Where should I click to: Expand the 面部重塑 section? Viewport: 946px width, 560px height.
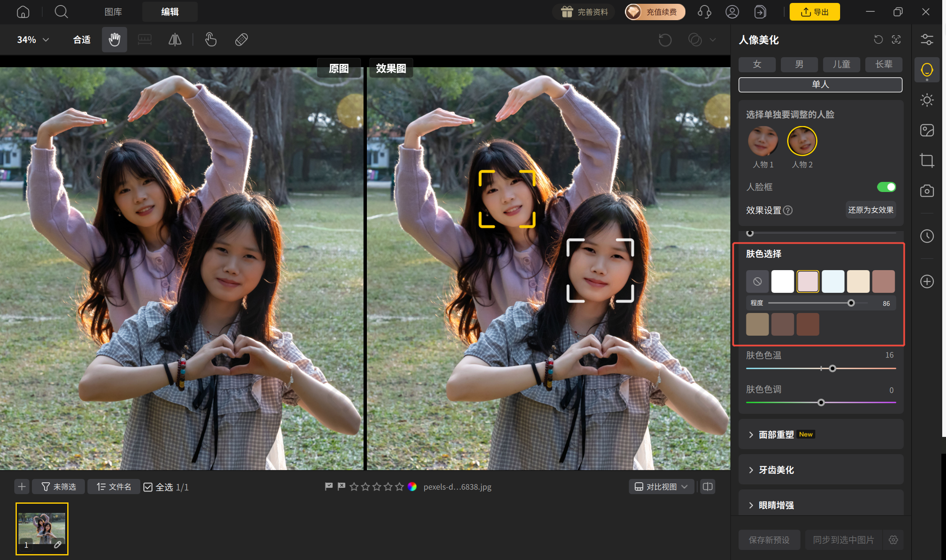(x=821, y=434)
